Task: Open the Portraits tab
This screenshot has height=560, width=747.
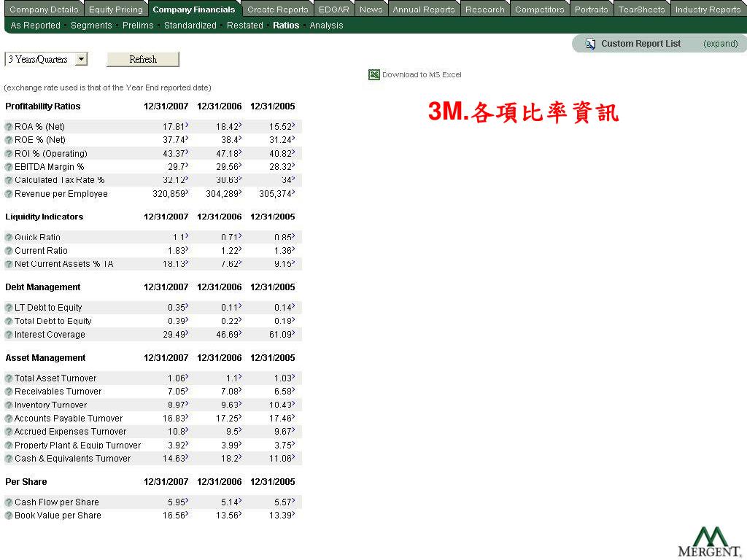Action: coord(591,9)
